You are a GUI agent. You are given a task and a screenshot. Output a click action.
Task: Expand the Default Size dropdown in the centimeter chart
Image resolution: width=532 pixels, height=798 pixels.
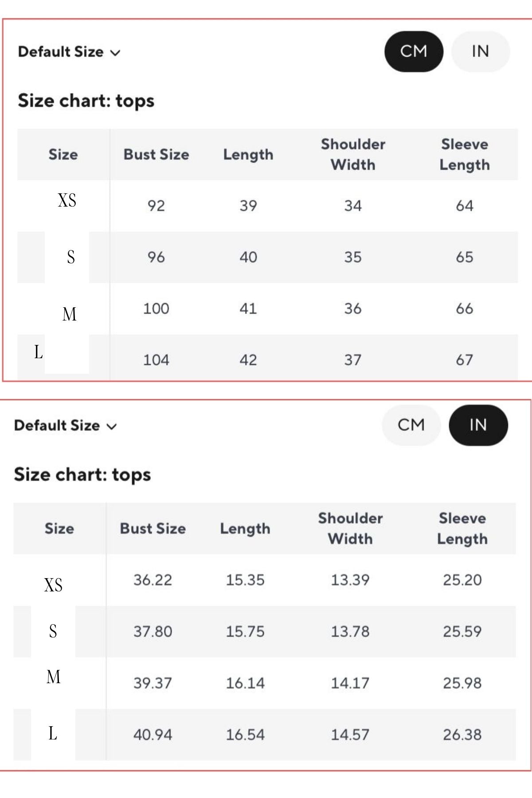[x=69, y=52]
